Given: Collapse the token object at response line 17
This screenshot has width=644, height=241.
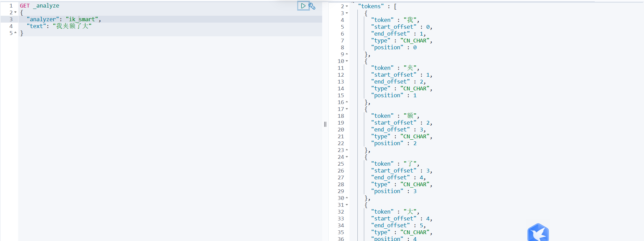Looking at the screenshot, I should [x=347, y=109].
